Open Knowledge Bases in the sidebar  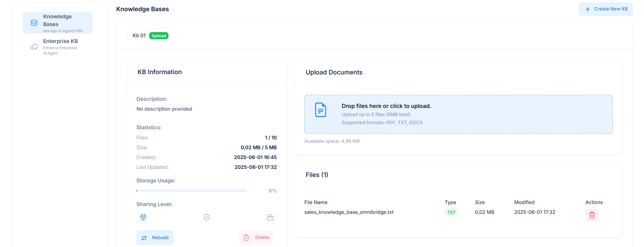[x=58, y=23]
